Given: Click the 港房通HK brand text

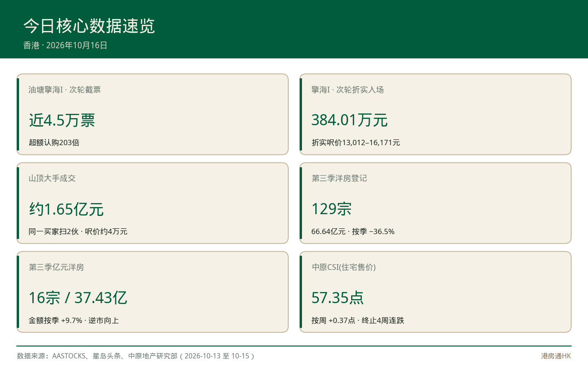Looking at the screenshot, I should (x=556, y=356).
